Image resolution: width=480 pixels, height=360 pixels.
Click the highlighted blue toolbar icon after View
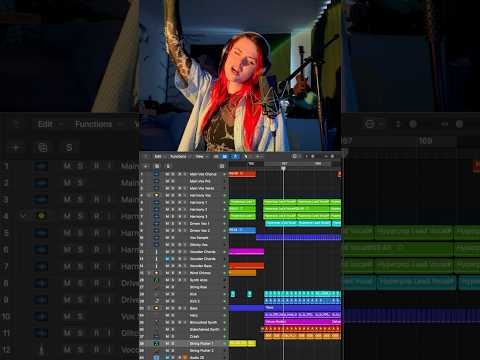[225, 156]
